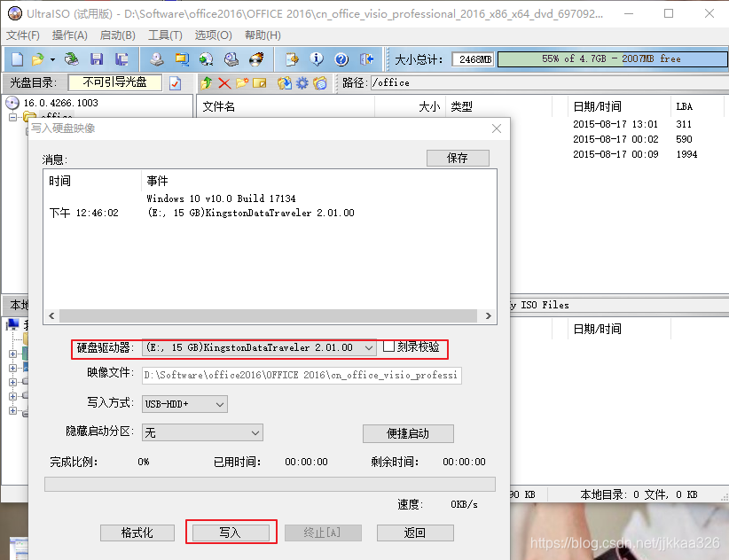Click the LBA value 1994
This screenshot has width=729, height=560.
click(686, 154)
